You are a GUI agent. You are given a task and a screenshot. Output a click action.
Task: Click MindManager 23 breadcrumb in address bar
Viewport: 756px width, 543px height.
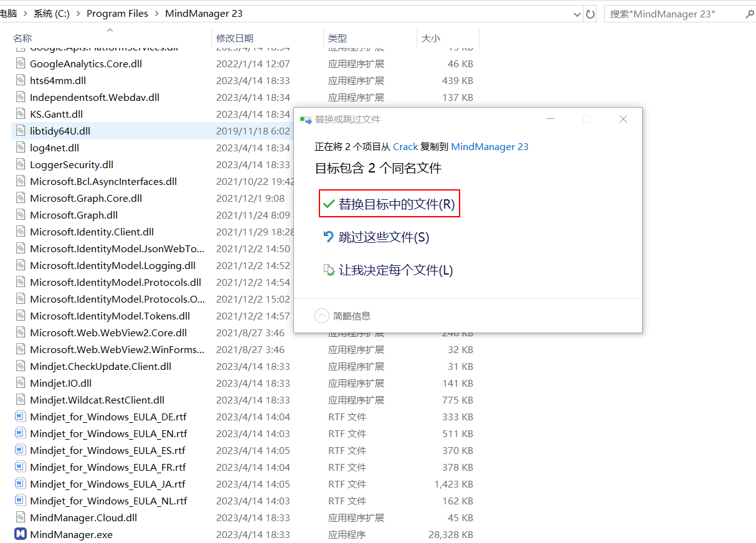coord(204,14)
